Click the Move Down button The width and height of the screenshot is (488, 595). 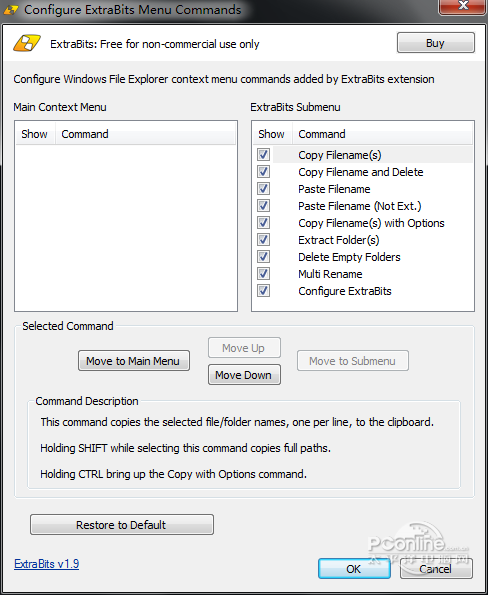pyautogui.click(x=244, y=375)
